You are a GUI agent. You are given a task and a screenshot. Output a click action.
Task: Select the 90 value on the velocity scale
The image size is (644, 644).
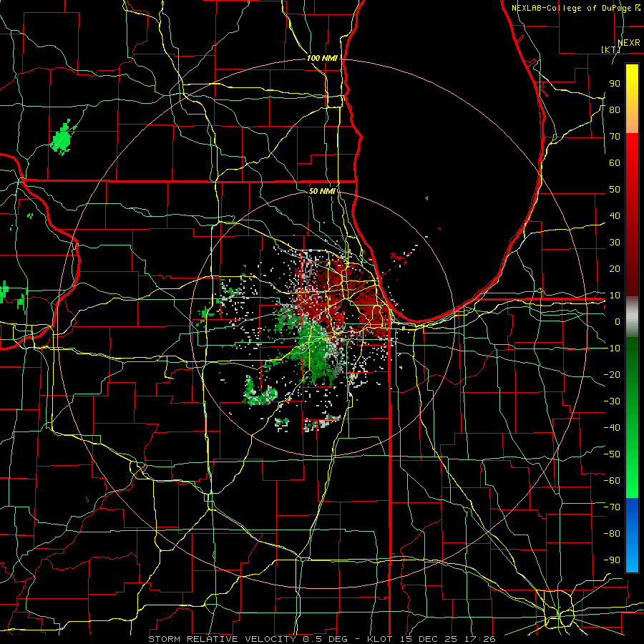(x=615, y=84)
